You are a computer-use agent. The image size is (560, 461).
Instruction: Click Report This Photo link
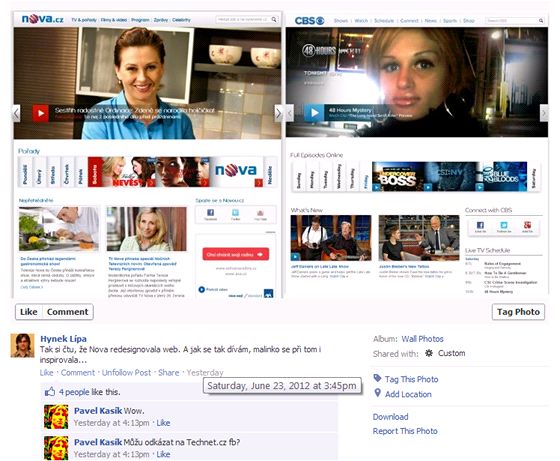point(405,431)
